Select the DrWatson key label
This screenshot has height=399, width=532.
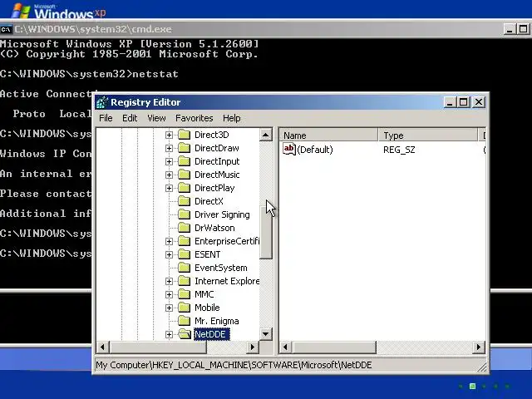click(x=214, y=228)
